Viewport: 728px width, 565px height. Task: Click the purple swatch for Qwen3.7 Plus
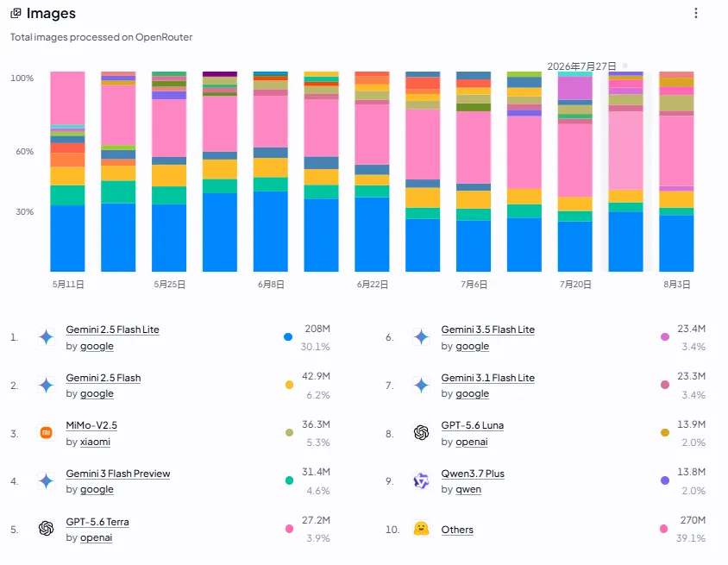pos(665,480)
